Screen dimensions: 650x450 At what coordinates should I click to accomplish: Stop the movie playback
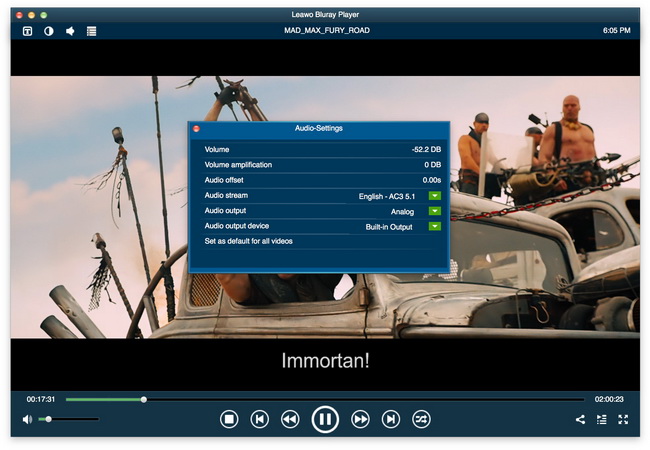coord(229,419)
